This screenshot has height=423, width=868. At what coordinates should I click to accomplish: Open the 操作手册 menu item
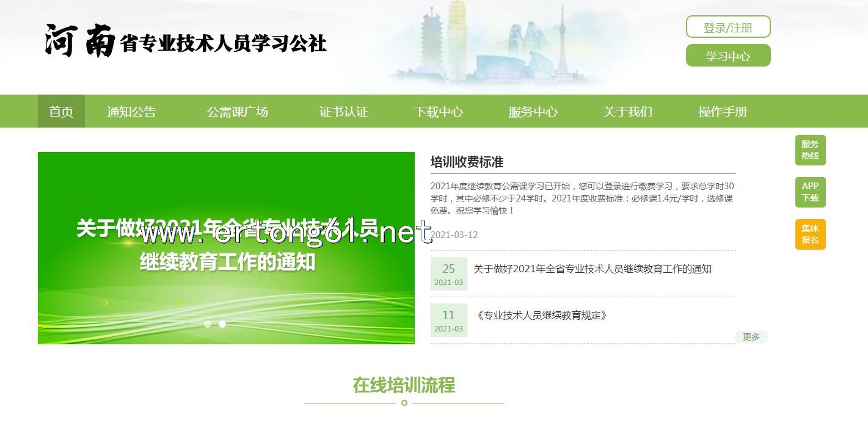pos(723,112)
